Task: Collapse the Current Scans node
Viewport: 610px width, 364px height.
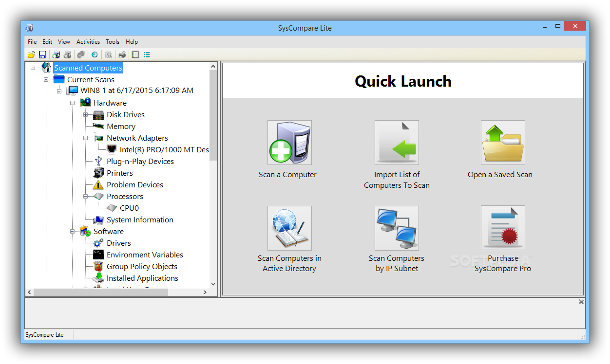Action: coord(46,79)
